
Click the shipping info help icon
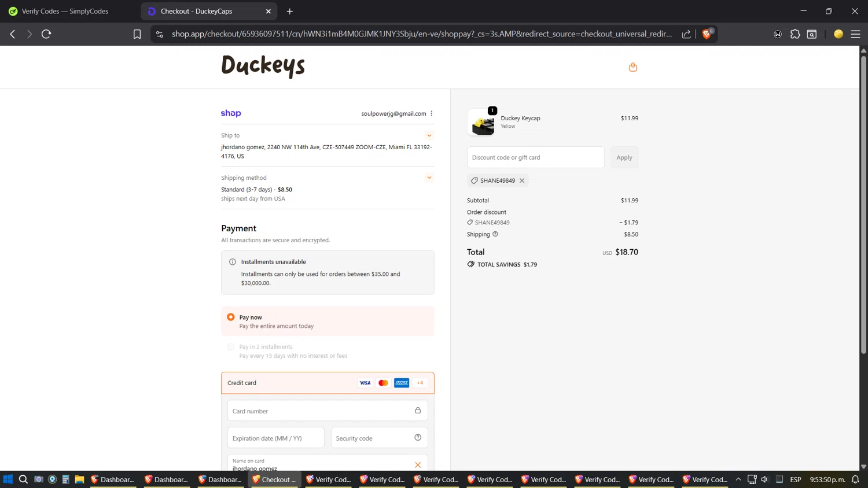click(x=495, y=234)
